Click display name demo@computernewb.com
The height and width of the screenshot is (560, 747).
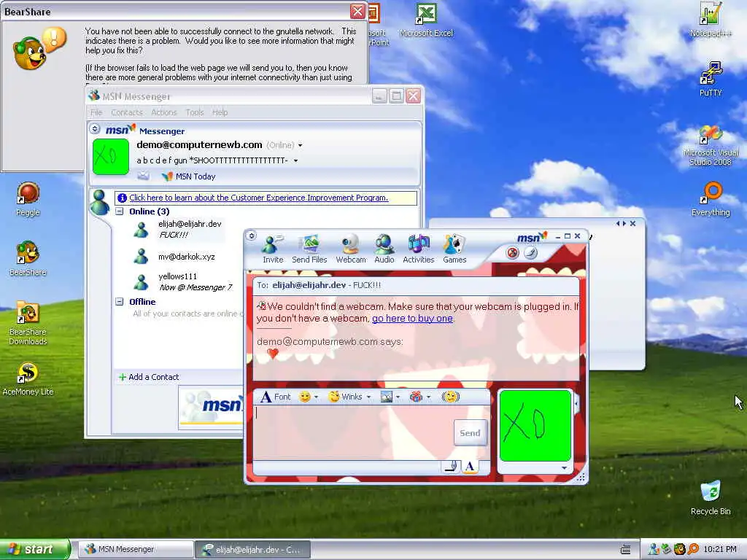point(199,145)
